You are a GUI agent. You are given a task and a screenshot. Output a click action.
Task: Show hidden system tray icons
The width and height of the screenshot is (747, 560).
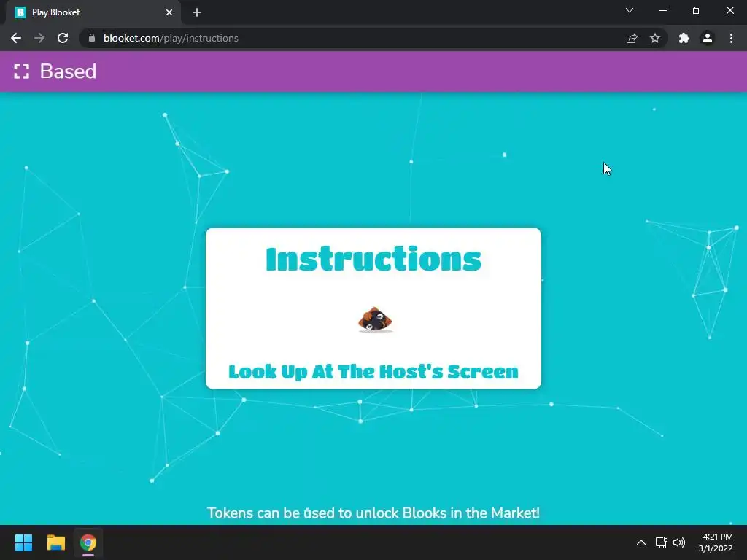(x=641, y=542)
